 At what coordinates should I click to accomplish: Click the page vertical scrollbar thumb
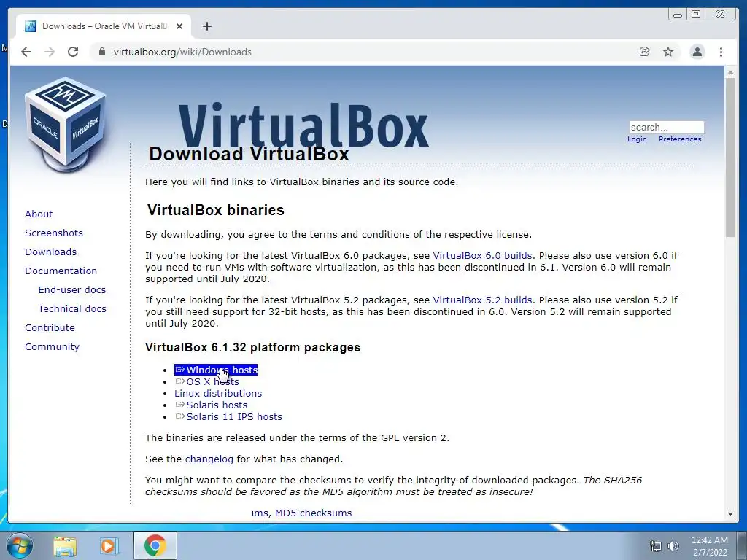pos(730,157)
